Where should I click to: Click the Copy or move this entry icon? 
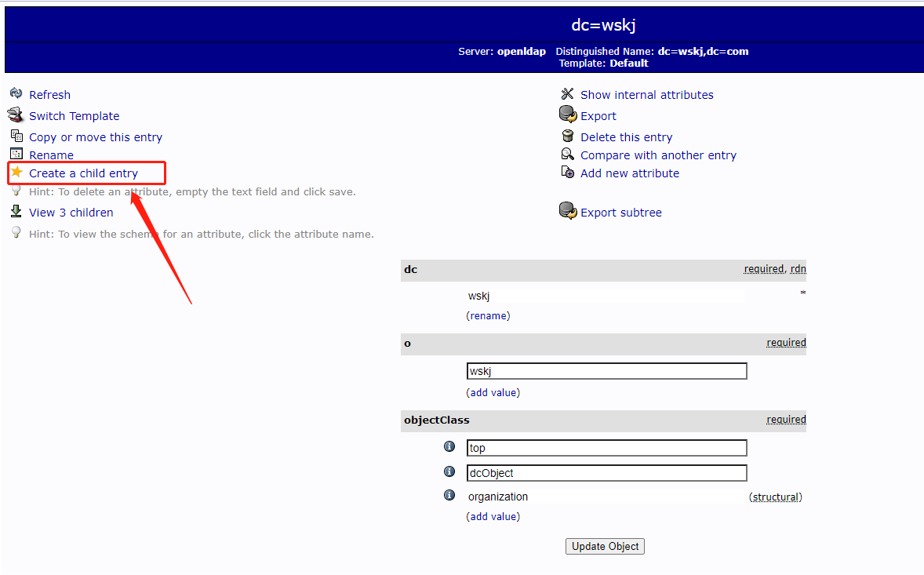(x=16, y=135)
